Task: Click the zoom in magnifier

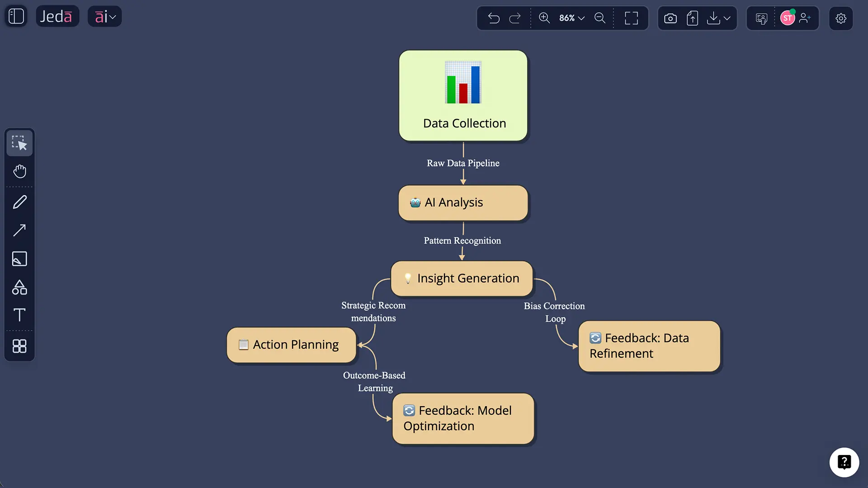Action: [x=544, y=18]
